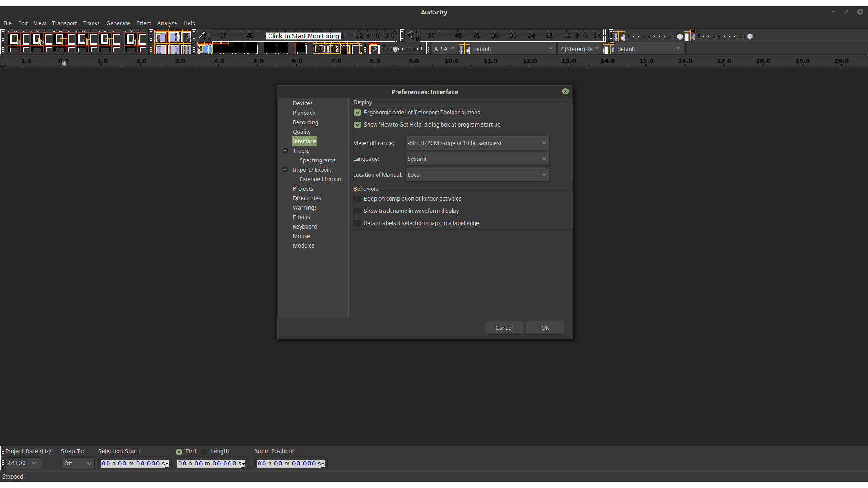Open the playback device default dropdown
The height and width of the screenshot is (488, 868).
pyautogui.click(x=649, y=49)
